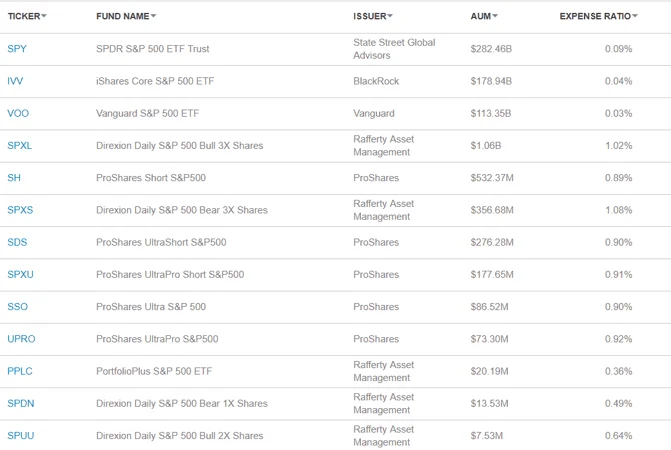Select the SH ticker link
The image size is (671, 450).
click(13, 178)
